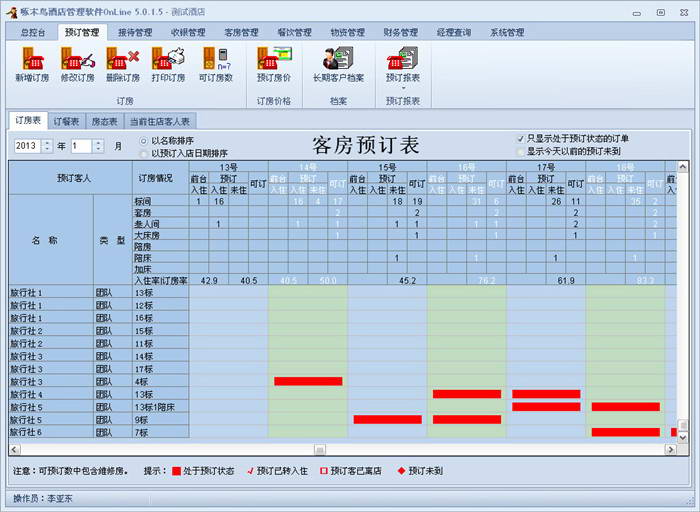Click the red 处于预订状态 legend square
Screen dimensions: 700x512
(177, 471)
